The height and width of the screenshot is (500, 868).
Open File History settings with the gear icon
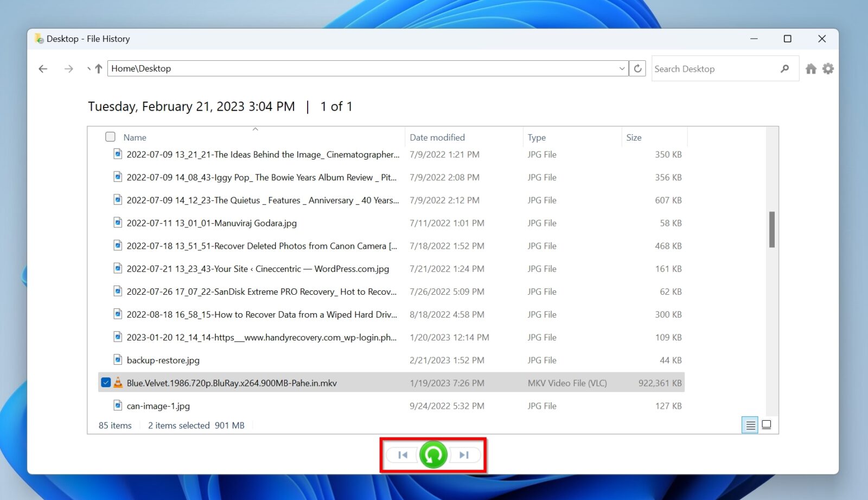828,68
